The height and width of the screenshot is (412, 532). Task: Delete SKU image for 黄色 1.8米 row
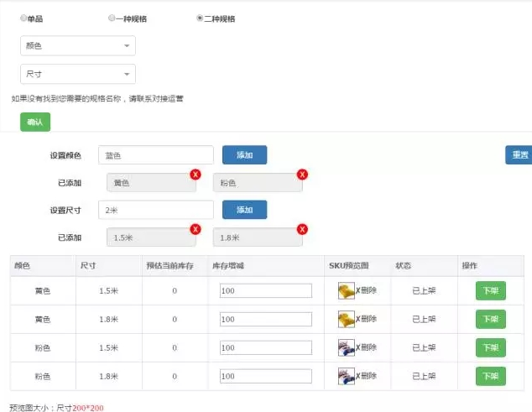367,319
